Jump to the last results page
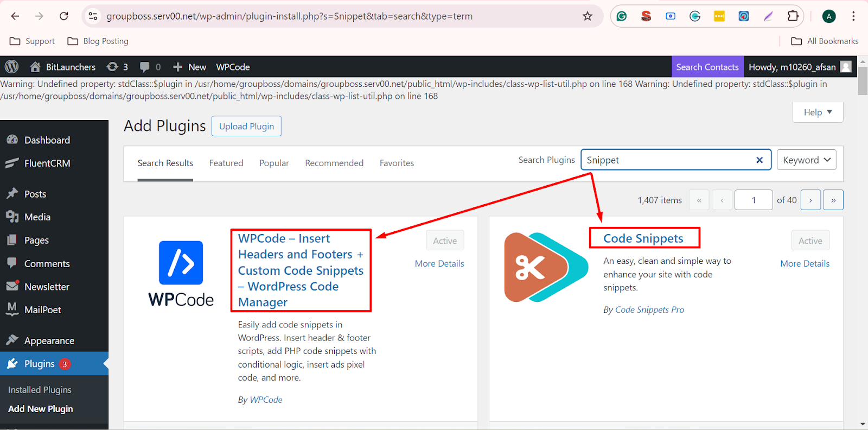 click(x=833, y=200)
